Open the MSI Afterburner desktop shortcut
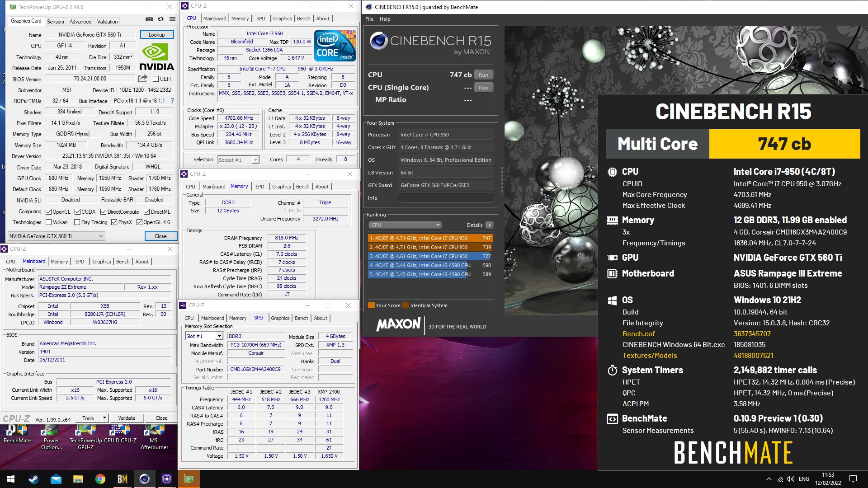This screenshot has width=868, height=488. click(x=154, y=437)
